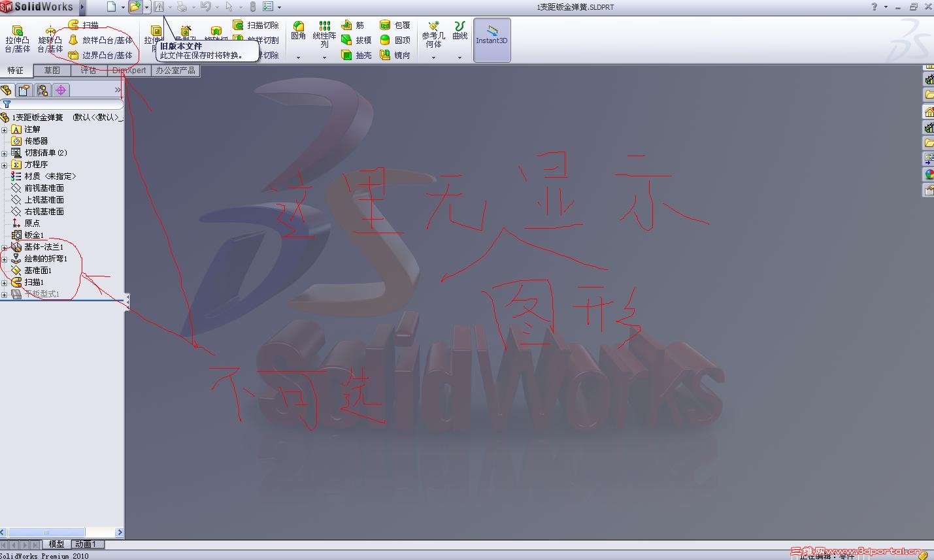Pick the 边界凸台/基体 boundary boss tool
The width and height of the screenshot is (934, 560).
tap(101, 56)
